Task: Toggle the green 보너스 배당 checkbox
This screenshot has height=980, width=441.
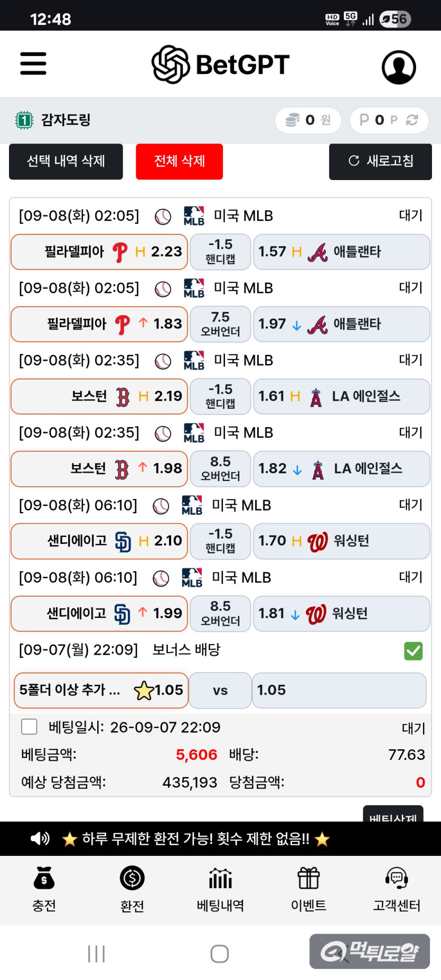Action: coord(414,651)
